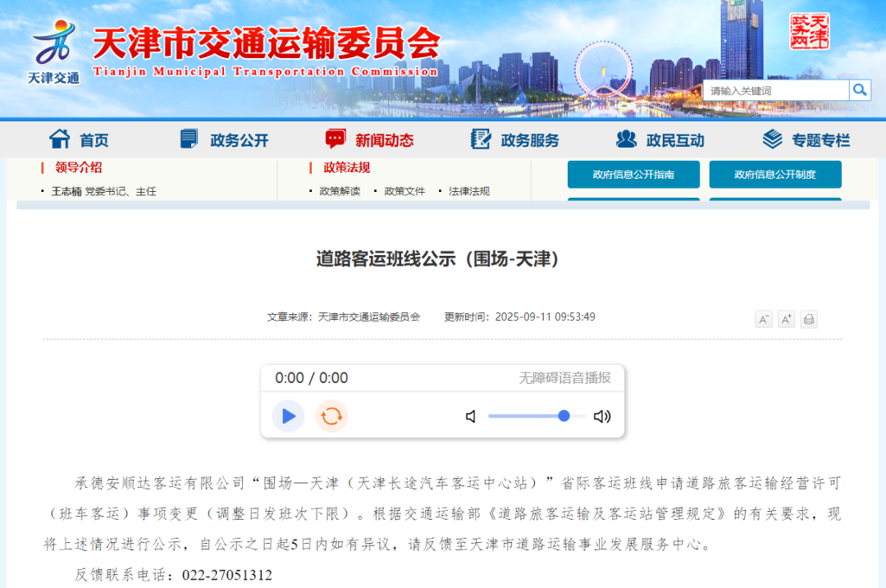
Task: Click the 政民互动 people icon
Action: 626,139
